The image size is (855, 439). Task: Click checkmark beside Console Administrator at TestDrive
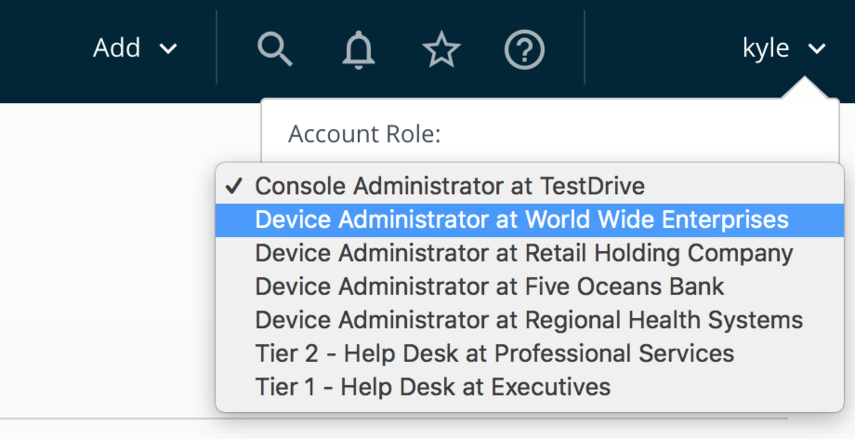point(234,186)
